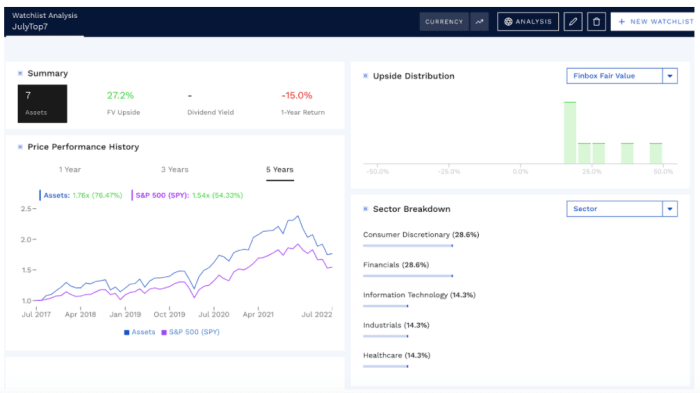Screen dimensions: 700x393
Task: Click the Financials progress bar
Action: 408,276
